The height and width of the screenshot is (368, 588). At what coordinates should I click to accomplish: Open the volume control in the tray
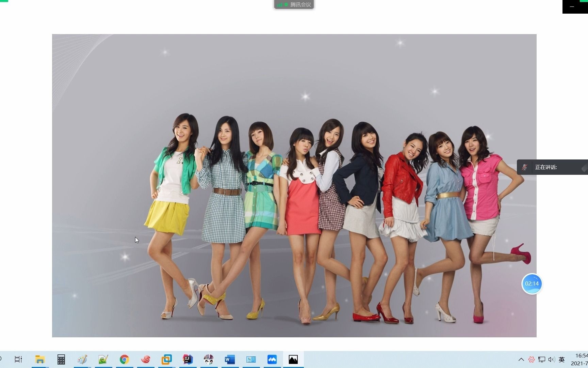(552, 359)
